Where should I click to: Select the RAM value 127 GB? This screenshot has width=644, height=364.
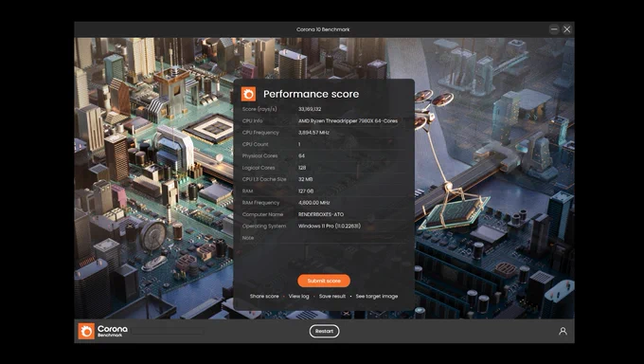(306, 191)
